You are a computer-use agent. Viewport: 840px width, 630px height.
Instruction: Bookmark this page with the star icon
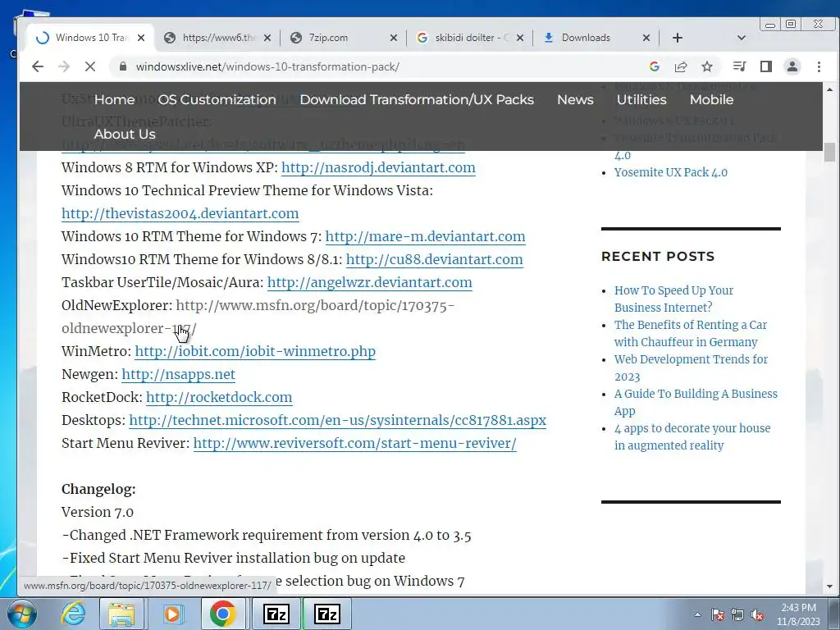pos(707,66)
